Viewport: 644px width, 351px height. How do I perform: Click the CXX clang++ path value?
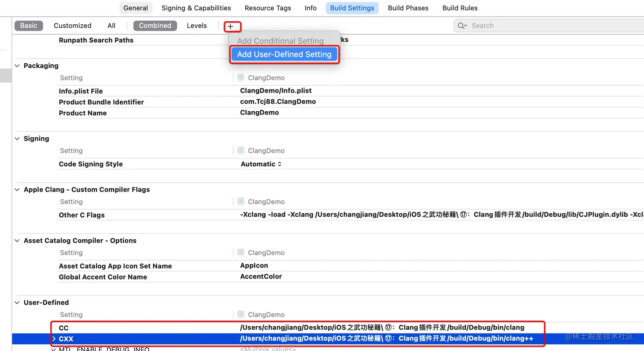pos(387,339)
